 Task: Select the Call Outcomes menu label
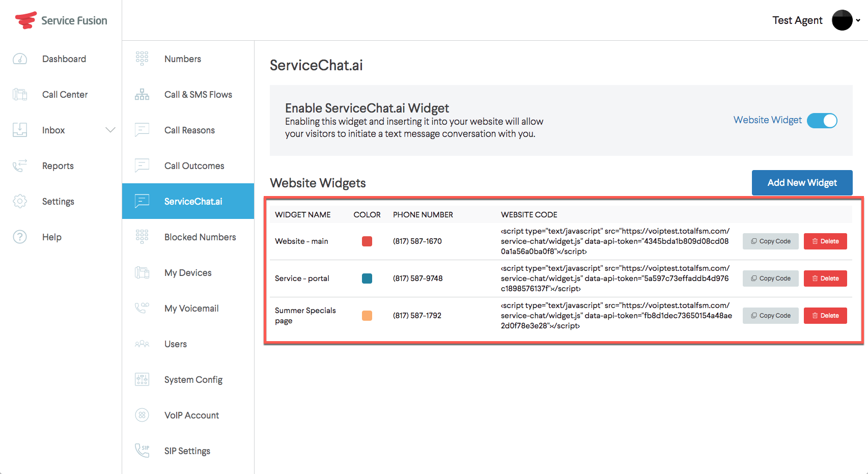[x=194, y=166]
